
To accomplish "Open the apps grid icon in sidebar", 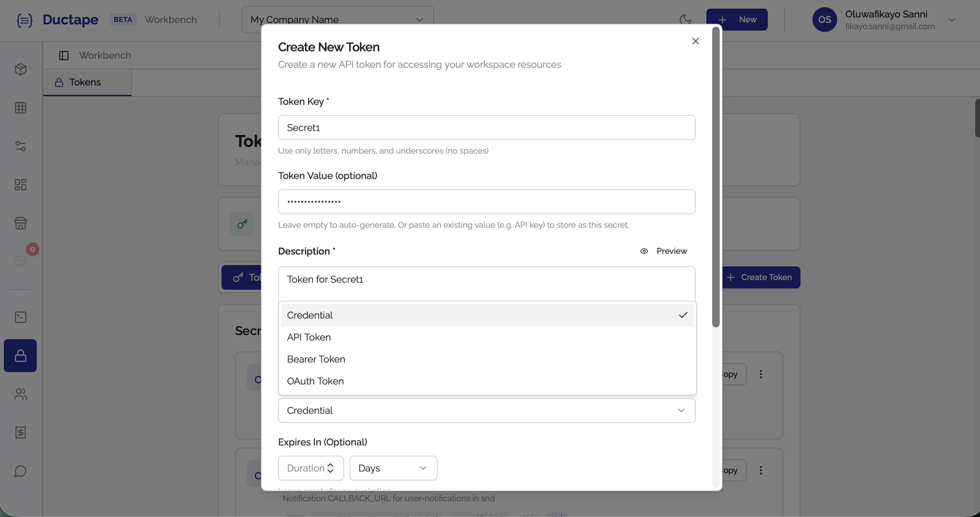I will pyautogui.click(x=20, y=108).
